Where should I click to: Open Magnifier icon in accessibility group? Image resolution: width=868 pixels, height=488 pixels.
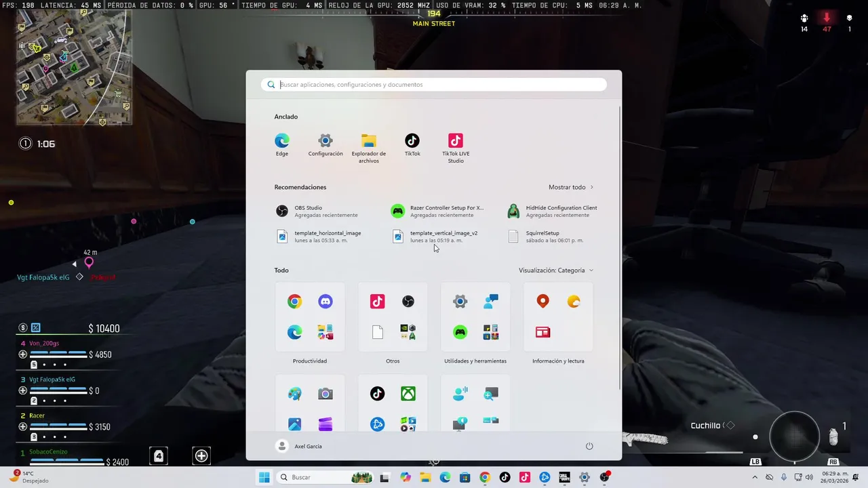[x=491, y=394]
